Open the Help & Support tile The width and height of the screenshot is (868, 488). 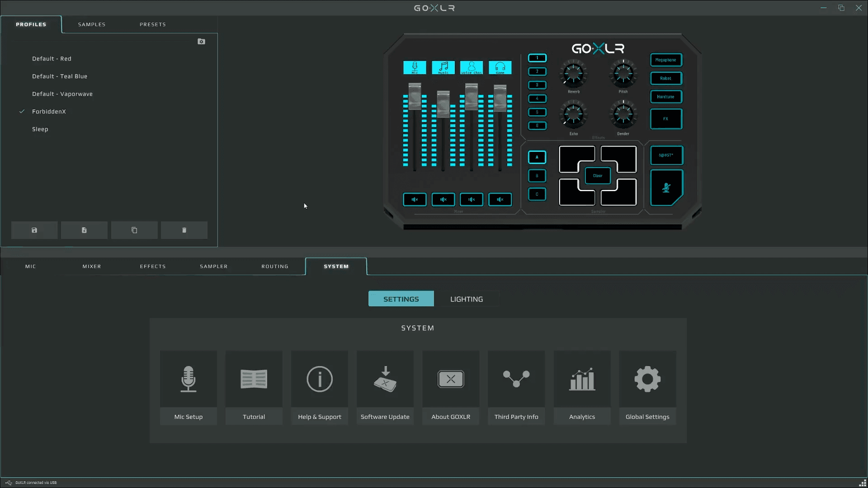tap(320, 388)
